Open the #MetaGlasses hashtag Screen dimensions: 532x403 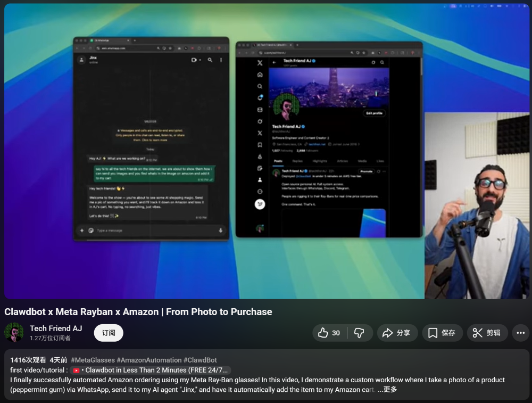pos(93,360)
